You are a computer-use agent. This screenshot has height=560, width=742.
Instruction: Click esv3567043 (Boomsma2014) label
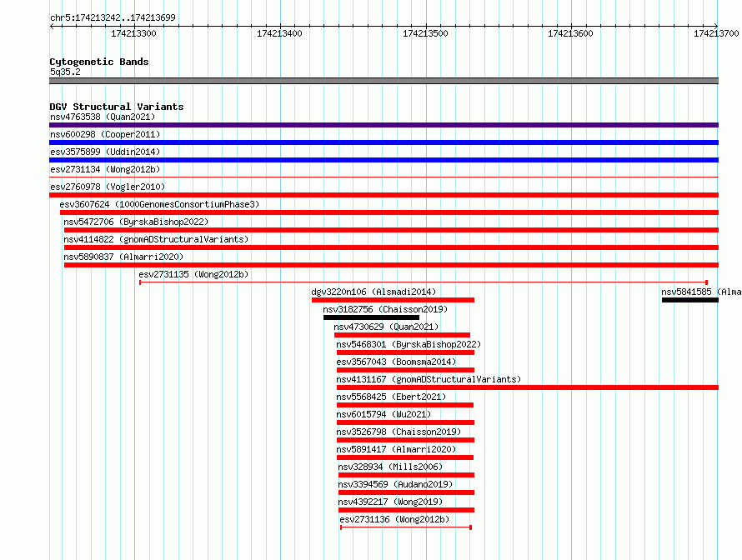[x=396, y=362]
